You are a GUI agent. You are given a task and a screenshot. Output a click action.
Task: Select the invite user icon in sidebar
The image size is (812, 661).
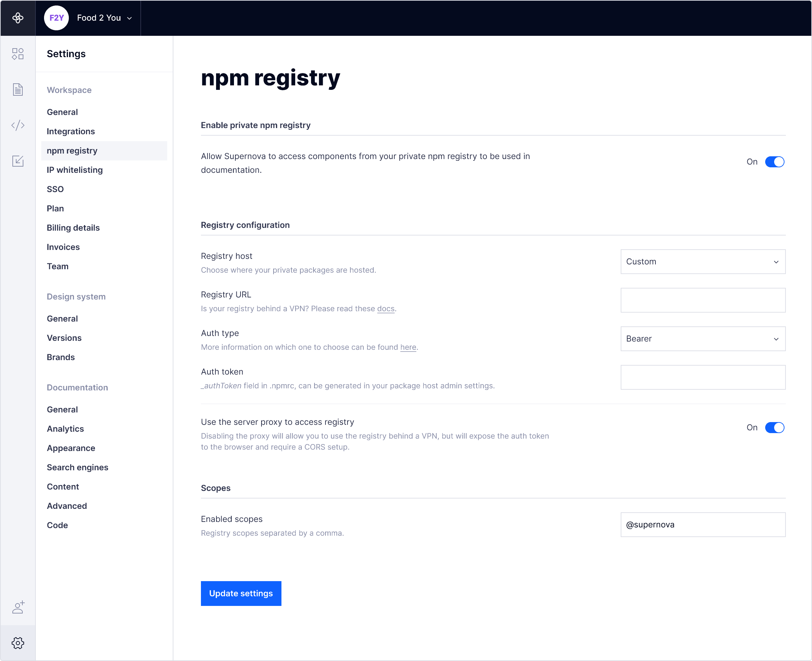(x=18, y=607)
